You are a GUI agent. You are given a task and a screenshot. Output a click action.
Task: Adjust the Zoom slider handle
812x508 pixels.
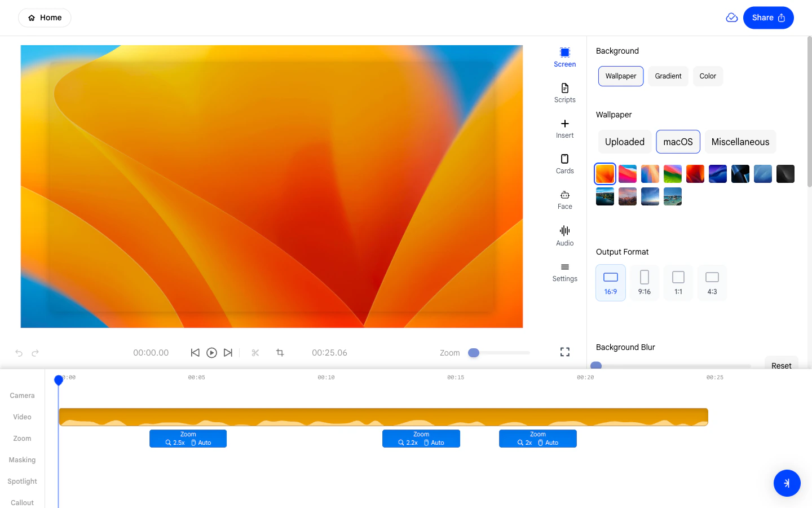pyautogui.click(x=474, y=353)
